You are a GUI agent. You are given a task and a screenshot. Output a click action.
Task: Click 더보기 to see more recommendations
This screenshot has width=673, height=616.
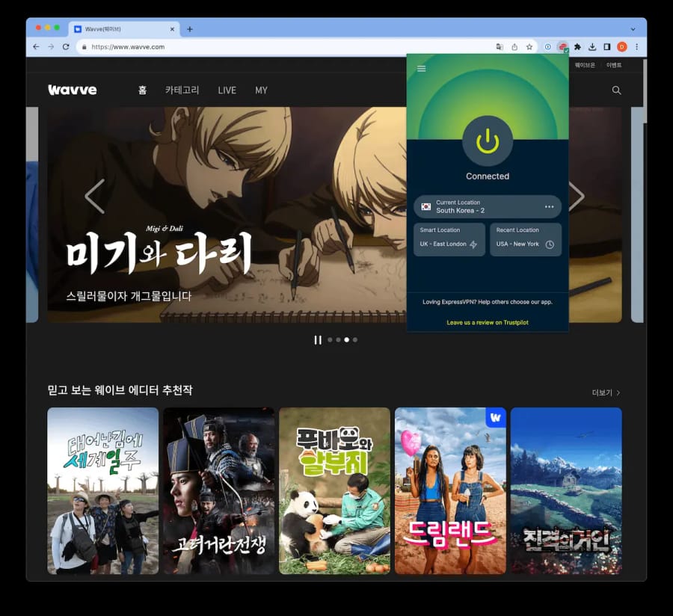pyautogui.click(x=606, y=392)
